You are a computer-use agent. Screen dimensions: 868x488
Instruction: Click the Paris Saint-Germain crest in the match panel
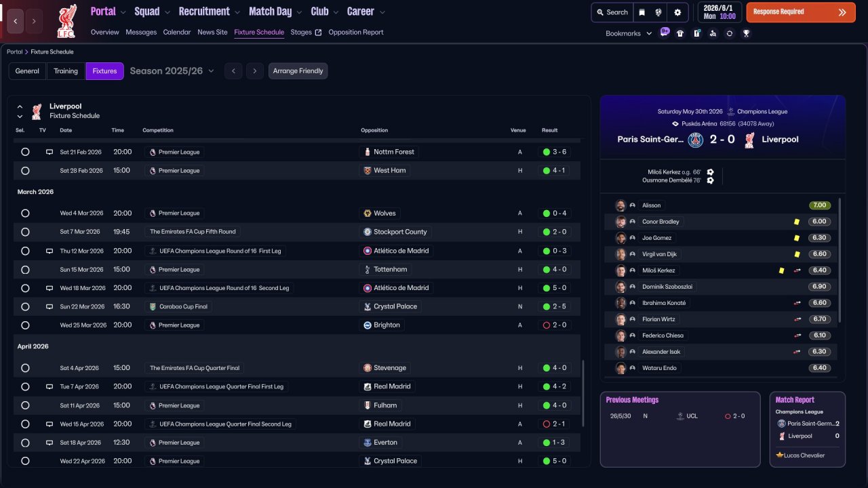(x=696, y=140)
